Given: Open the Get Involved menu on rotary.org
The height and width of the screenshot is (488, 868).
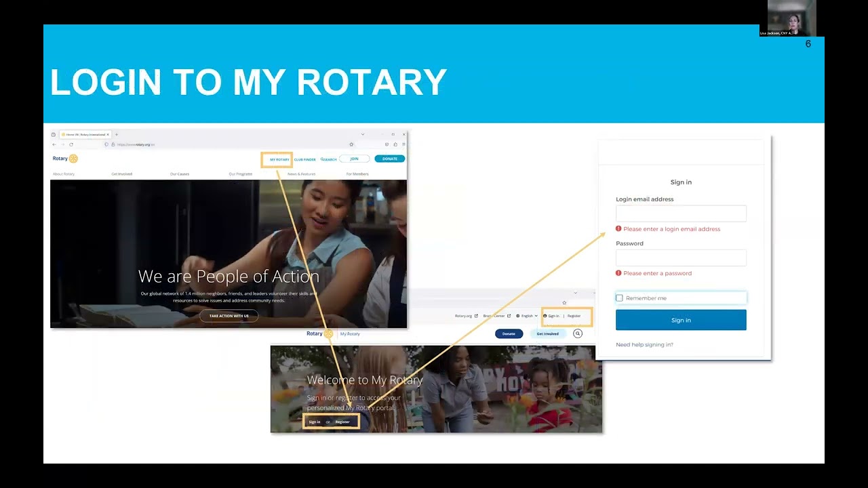Looking at the screenshot, I should (122, 174).
